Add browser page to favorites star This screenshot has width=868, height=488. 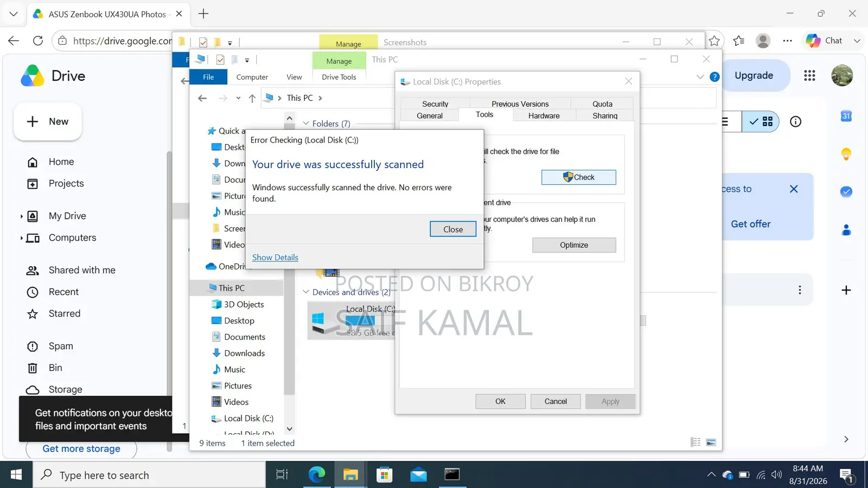point(714,41)
